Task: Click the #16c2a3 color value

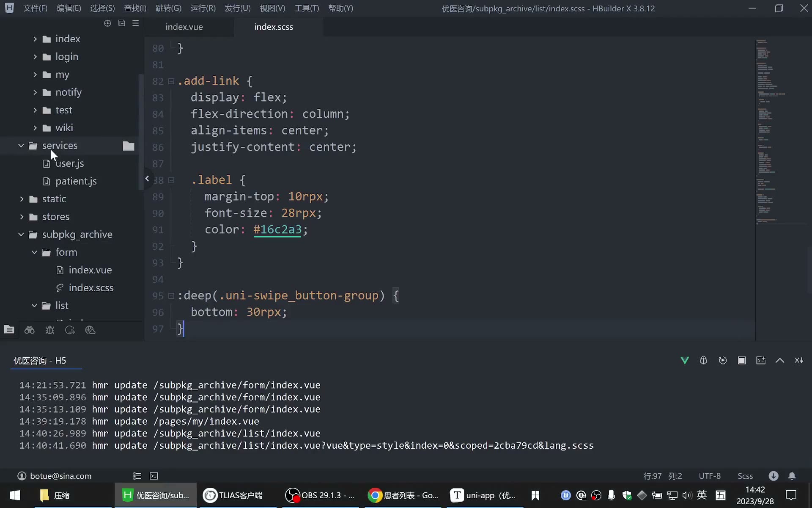Action: pyautogui.click(x=277, y=229)
